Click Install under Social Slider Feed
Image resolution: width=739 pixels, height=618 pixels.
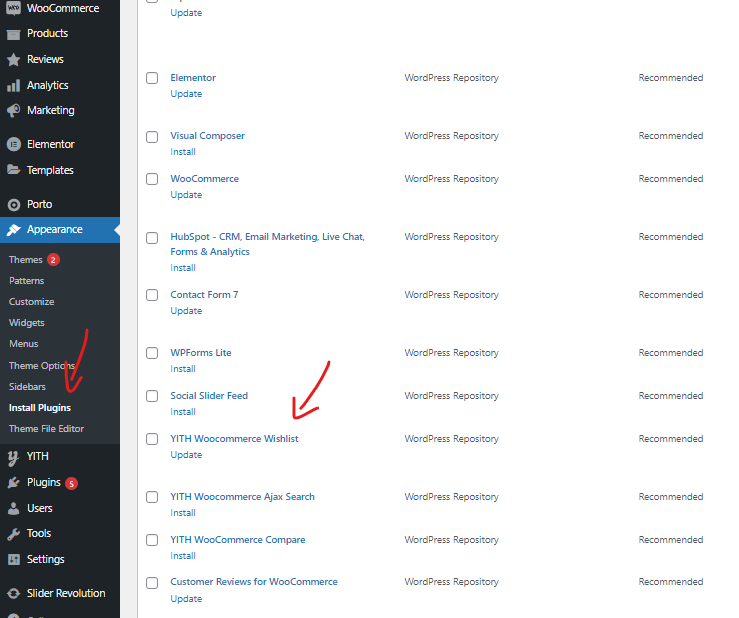[x=183, y=412]
